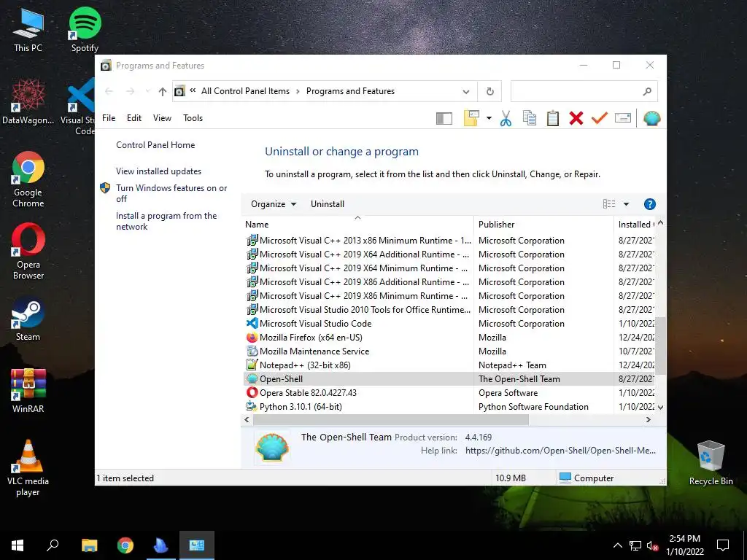Click the Open-Shell settings shell icon in toolbar
Image resolution: width=747 pixels, height=560 pixels.
click(x=651, y=118)
